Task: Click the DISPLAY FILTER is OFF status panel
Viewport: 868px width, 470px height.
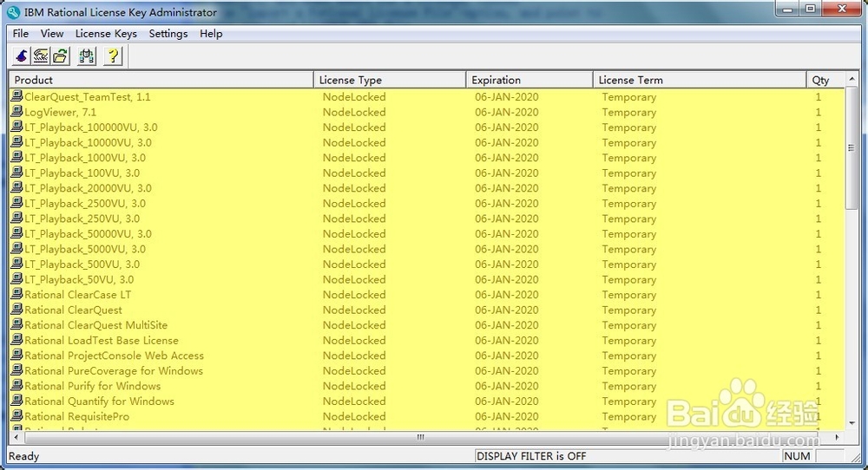Action: (628, 455)
